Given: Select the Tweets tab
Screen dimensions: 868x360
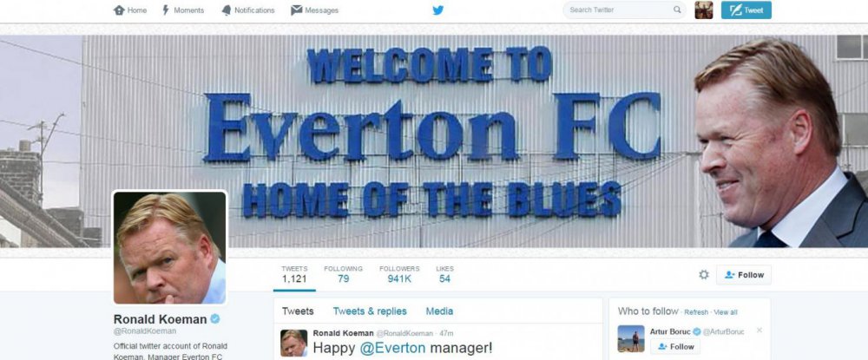Looking at the screenshot, I should 298,311.
